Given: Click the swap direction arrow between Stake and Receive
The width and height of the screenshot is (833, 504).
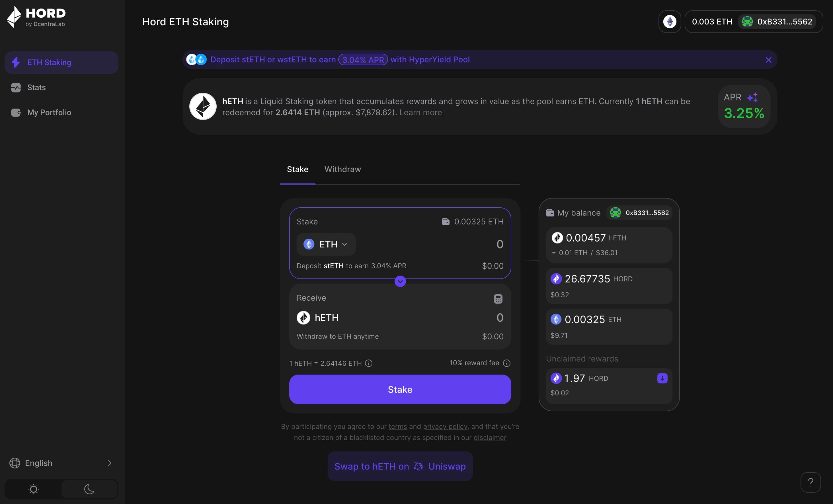Looking at the screenshot, I should 400,281.
